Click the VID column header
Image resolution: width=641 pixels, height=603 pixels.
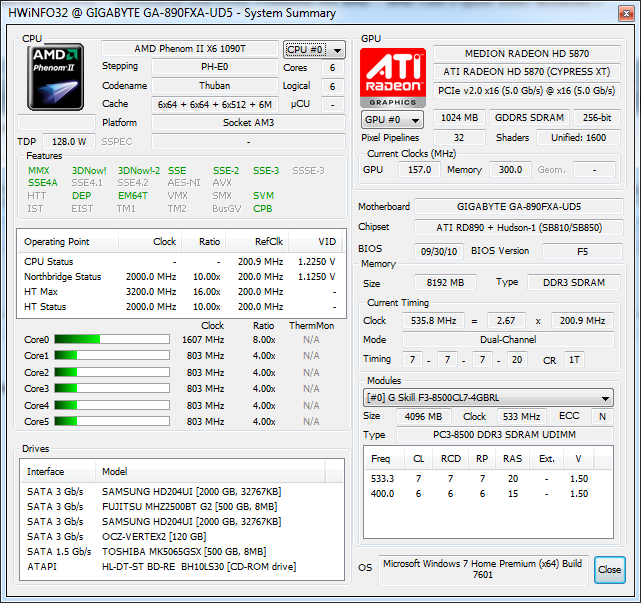(317, 242)
